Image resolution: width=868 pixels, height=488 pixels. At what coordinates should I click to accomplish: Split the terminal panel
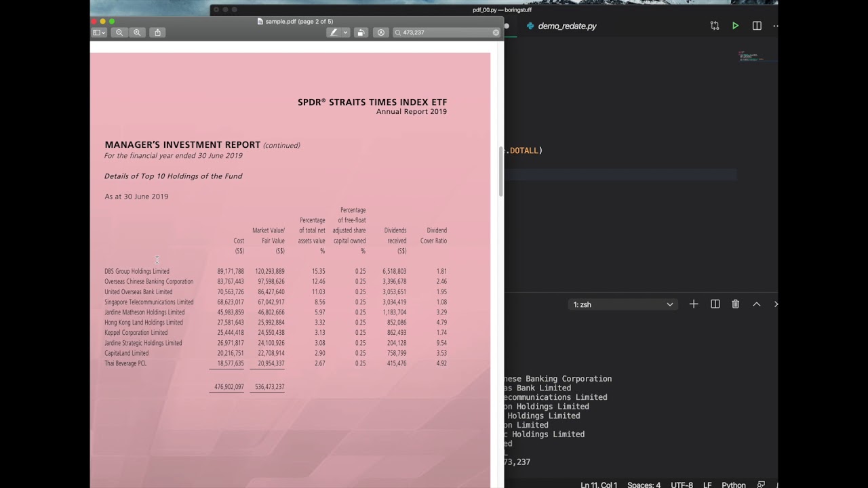tap(715, 304)
